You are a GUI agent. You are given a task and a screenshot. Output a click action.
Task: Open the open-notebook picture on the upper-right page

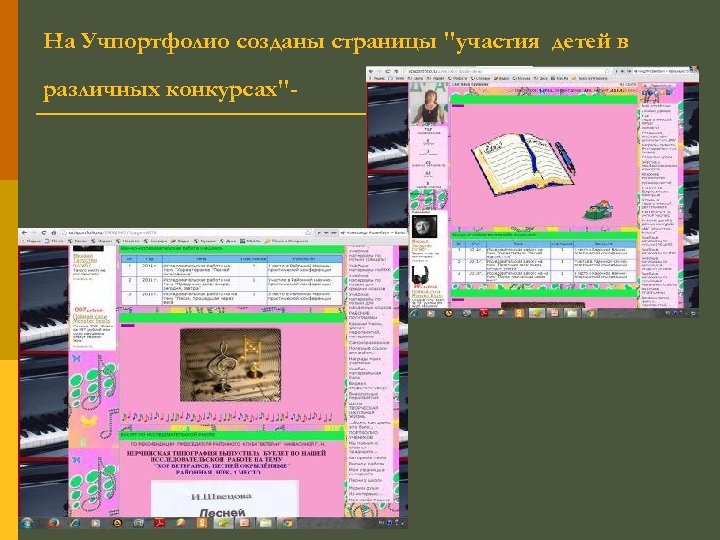(x=523, y=164)
